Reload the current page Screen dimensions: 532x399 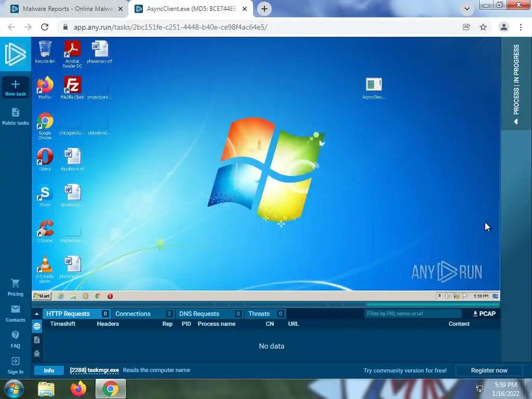[45, 27]
